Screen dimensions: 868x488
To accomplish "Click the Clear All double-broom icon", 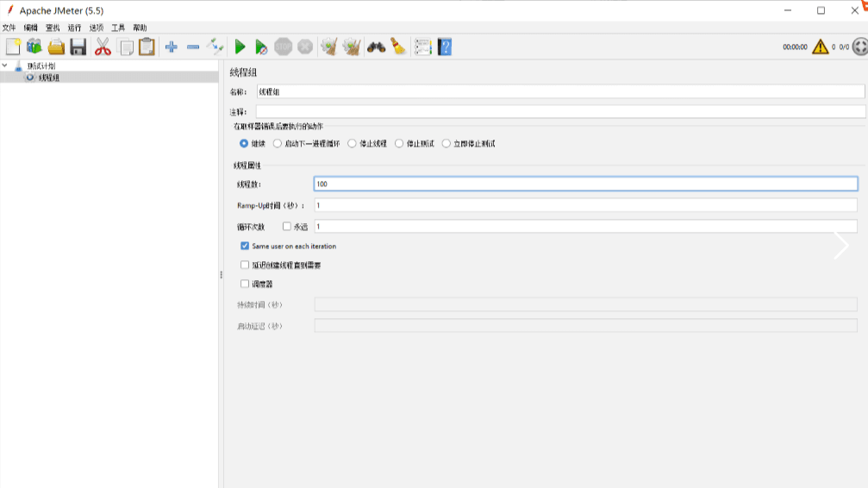I will point(351,47).
